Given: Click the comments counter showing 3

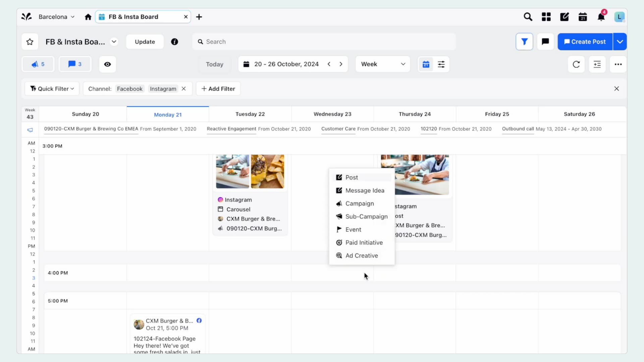Looking at the screenshot, I should (74, 64).
